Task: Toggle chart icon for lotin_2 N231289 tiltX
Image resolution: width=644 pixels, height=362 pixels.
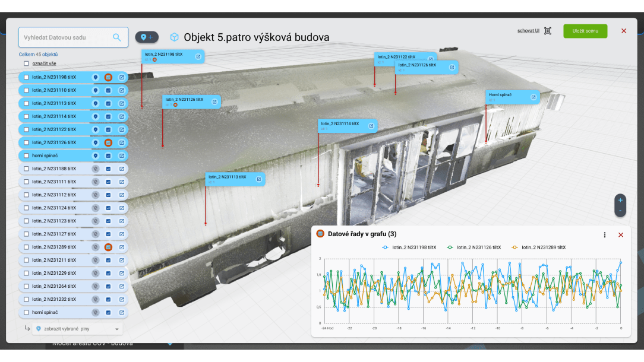Action: [x=108, y=247]
